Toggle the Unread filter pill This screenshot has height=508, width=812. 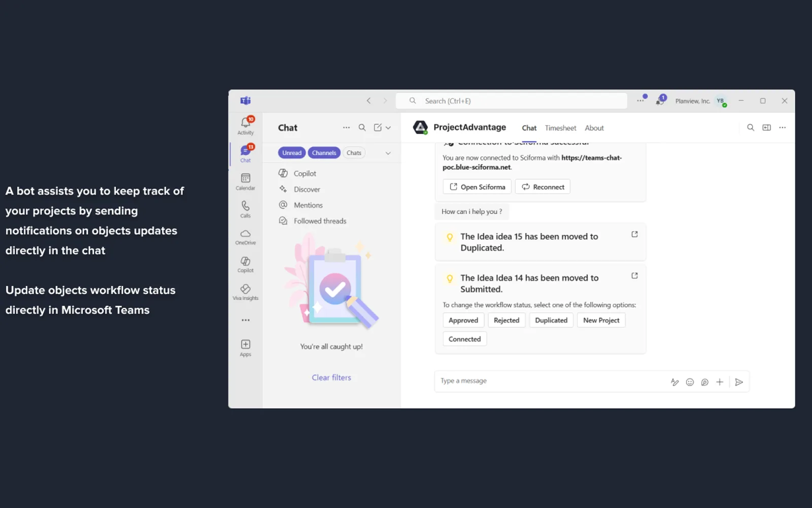click(292, 153)
